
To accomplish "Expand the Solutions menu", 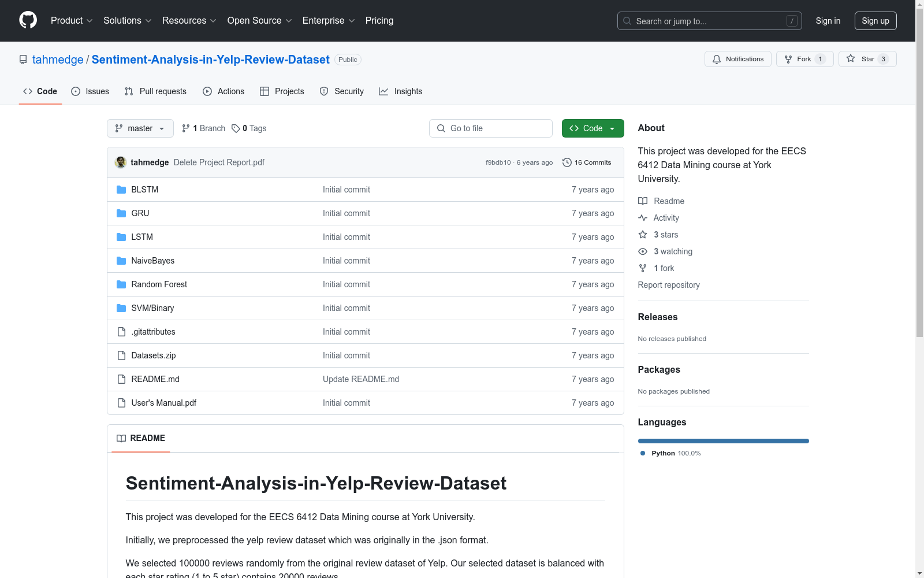I will pyautogui.click(x=128, y=21).
